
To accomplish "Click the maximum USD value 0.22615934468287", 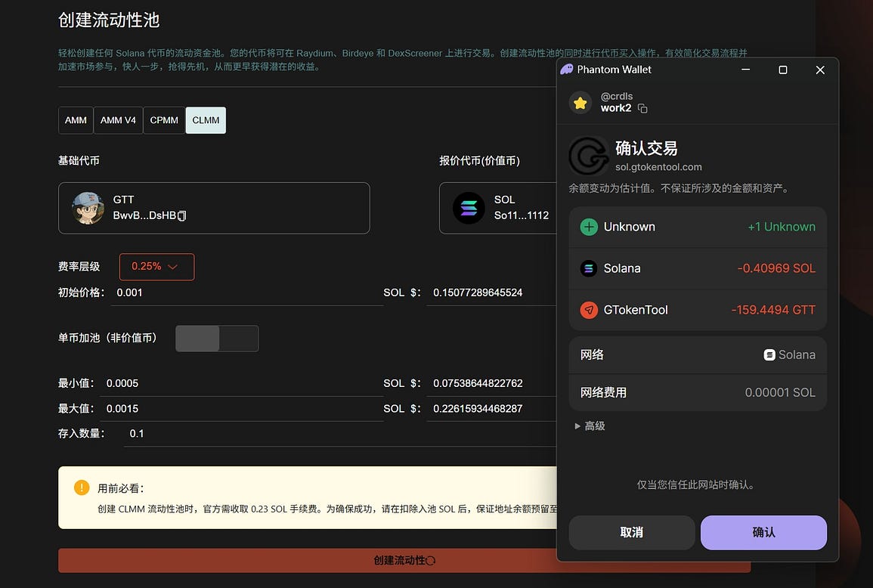I will [478, 409].
